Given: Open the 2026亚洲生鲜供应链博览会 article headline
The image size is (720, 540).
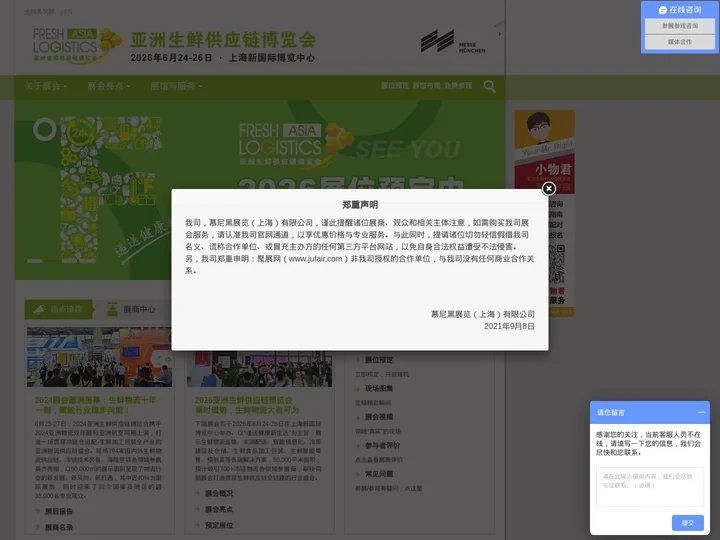Looking at the screenshot, I should coord(247,405).
